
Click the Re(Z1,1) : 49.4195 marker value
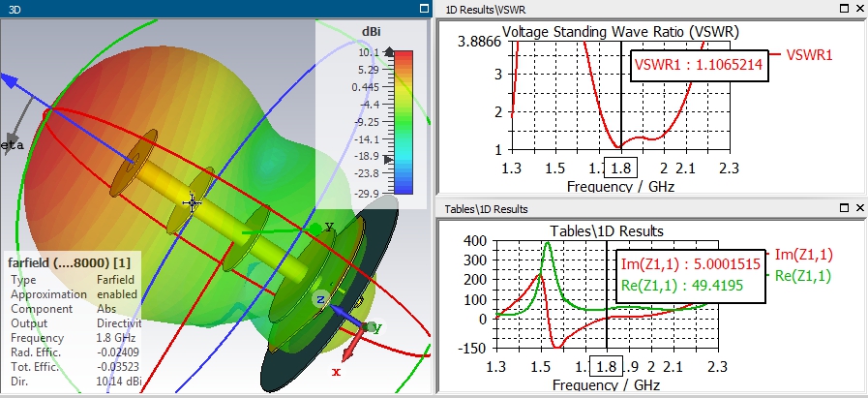click(682, 285)
